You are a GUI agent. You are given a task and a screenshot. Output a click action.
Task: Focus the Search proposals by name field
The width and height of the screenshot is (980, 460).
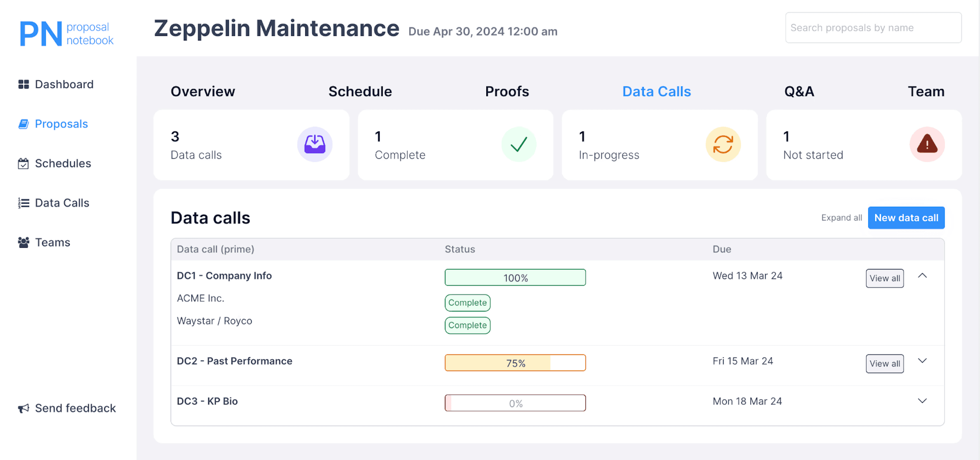tap(873, 28)
